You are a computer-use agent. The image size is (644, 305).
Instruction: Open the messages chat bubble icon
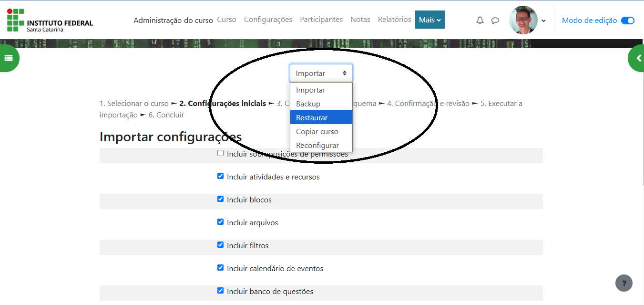coord(495,20)
